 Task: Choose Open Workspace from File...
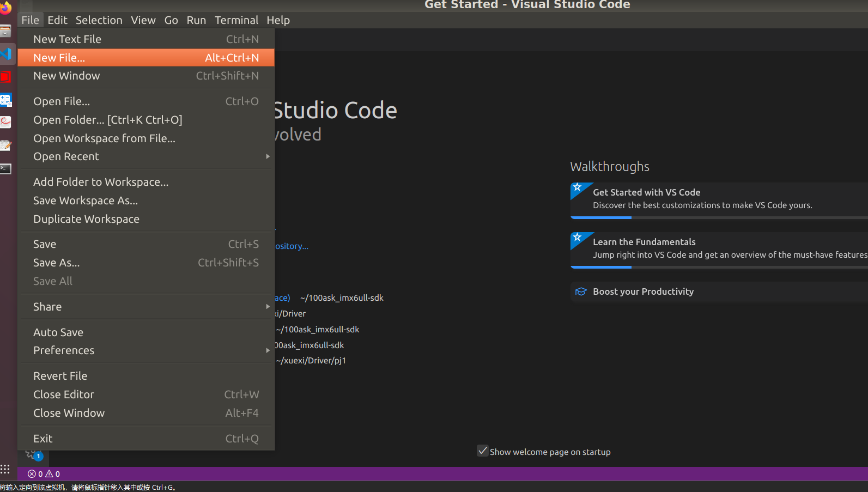(146, 138)
